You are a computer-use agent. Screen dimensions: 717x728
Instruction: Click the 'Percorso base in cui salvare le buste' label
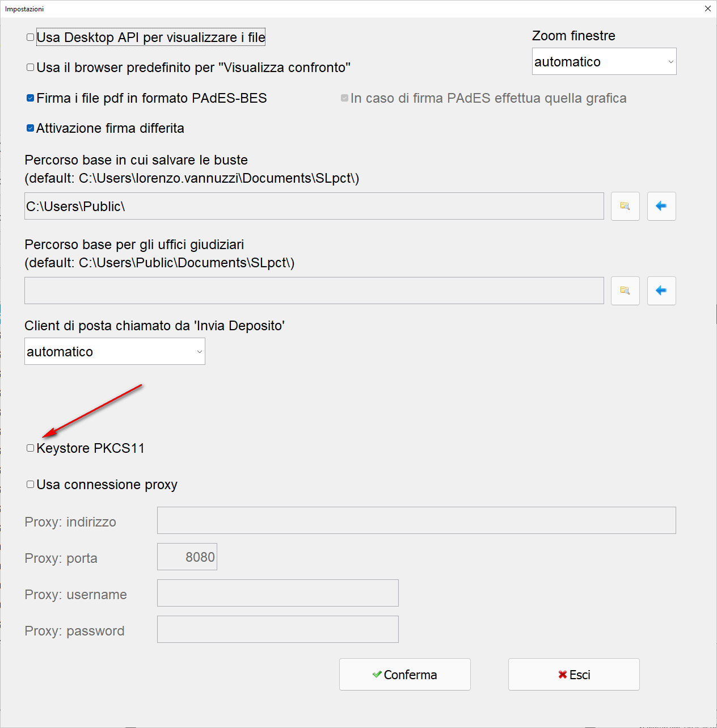136,160
